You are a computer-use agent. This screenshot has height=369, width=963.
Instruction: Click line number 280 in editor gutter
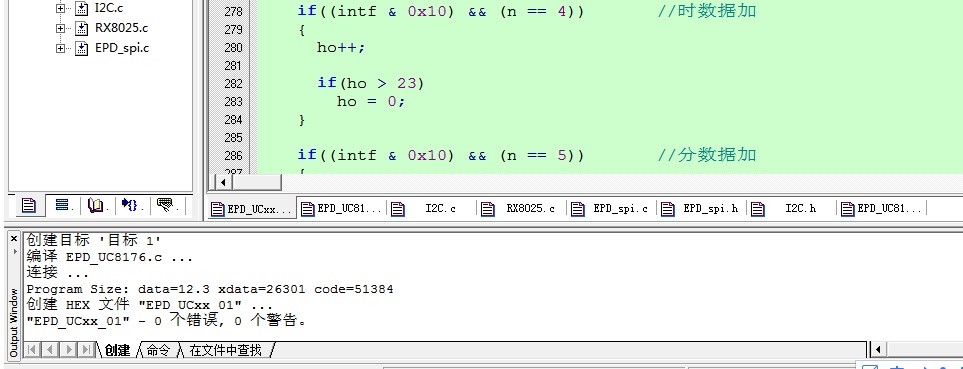pyautogui.click(x=233, y=48)
